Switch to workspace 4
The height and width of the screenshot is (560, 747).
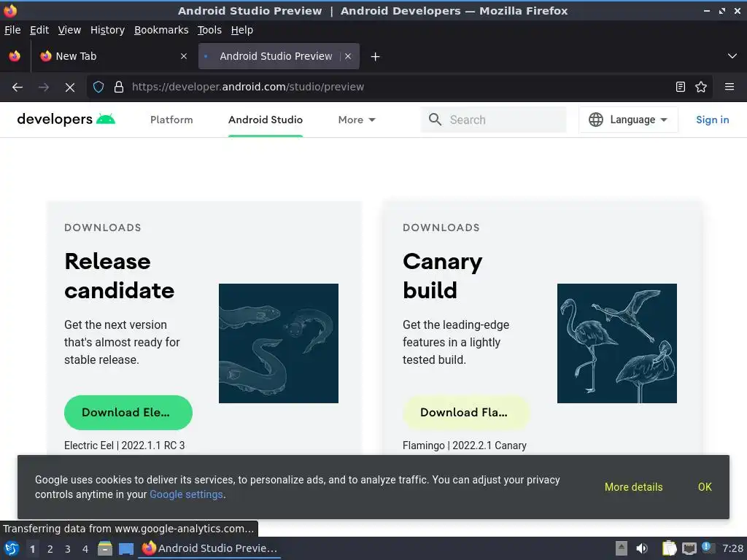point(85,549)
